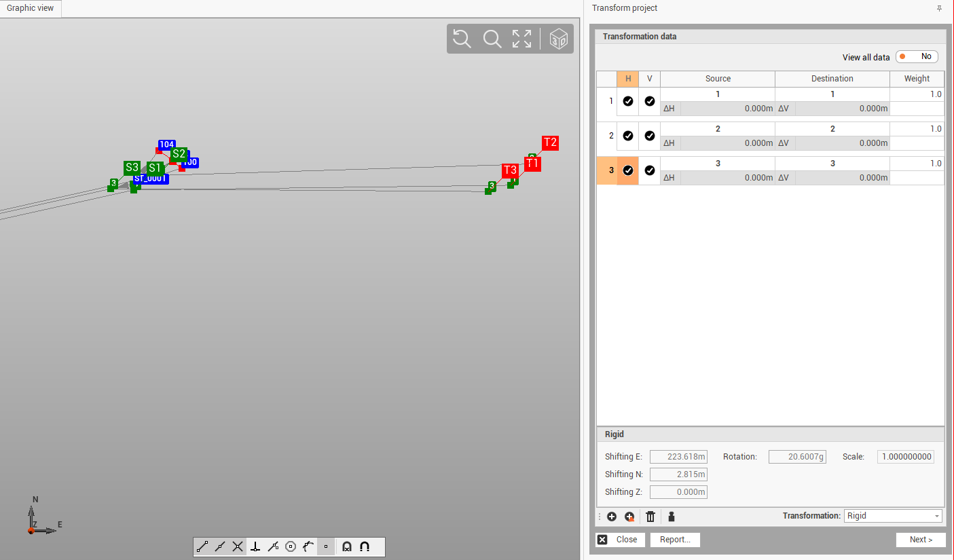Delete row with trash icon

click(650, 517)
